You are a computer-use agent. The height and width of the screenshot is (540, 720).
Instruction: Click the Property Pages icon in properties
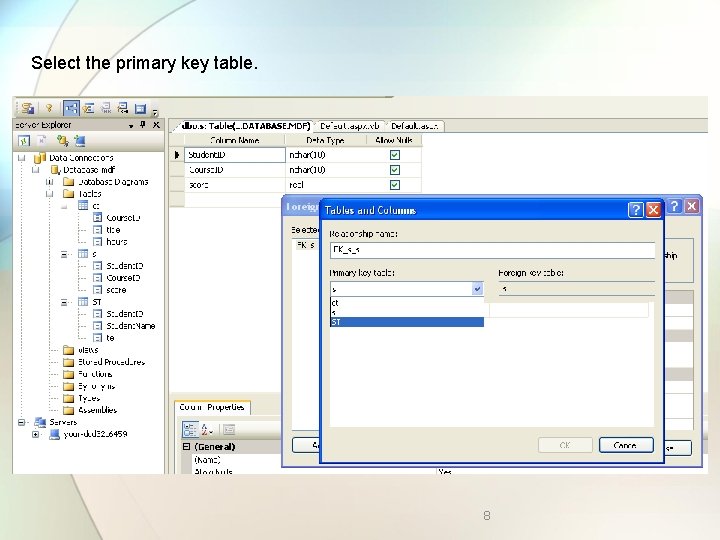(x=229, y=430)
